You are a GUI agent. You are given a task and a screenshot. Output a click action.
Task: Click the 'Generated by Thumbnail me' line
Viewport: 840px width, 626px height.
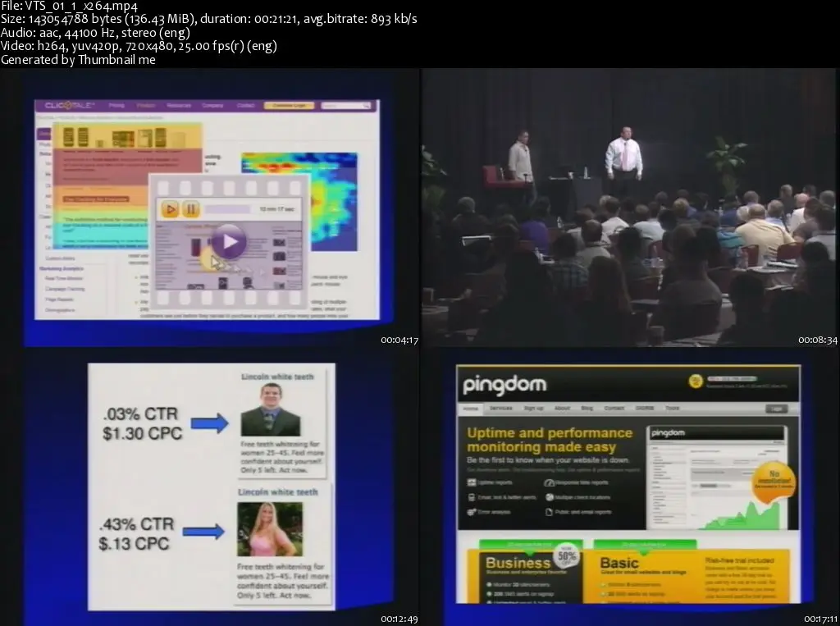point(78,60)
